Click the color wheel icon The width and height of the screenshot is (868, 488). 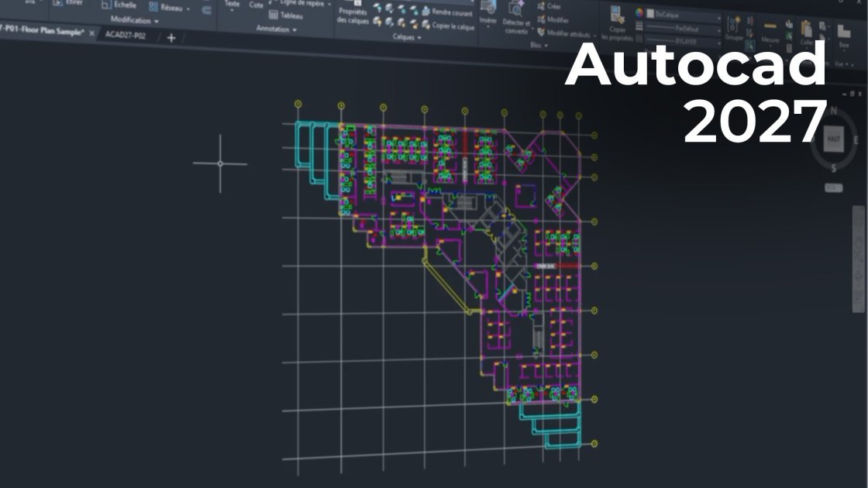click(639, 12)
